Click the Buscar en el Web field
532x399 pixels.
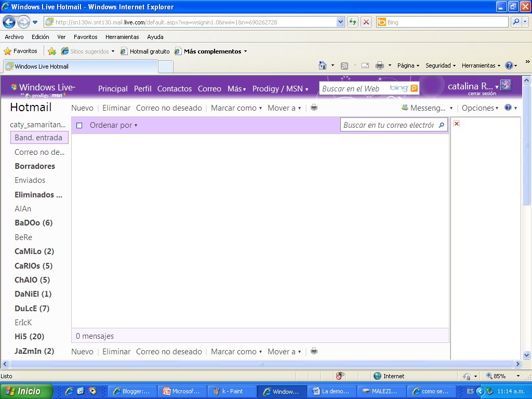pyautogui.click(x=353, y=88)
